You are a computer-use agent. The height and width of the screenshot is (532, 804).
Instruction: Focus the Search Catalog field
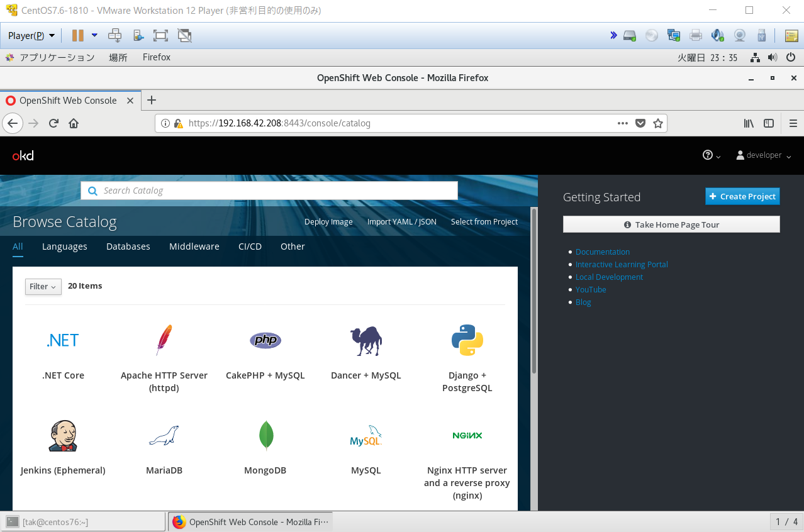(x=269, y=191)
